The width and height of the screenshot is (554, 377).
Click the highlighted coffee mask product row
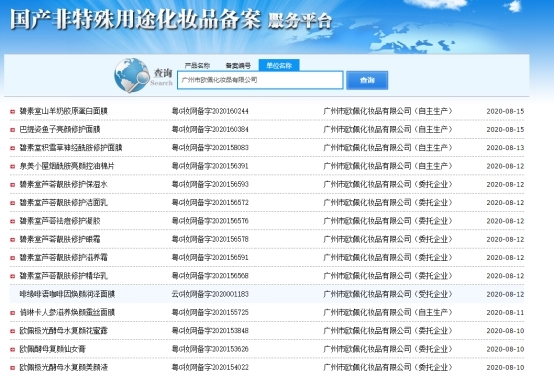[x=267, y=294]
